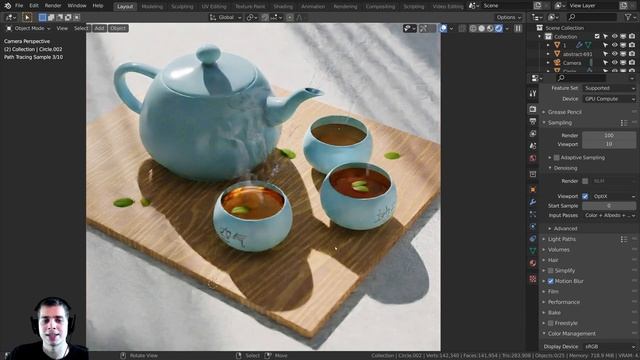Disable the Camera in renders via its camera icon
Image resolution: width=640 pixels, height=360 pixels.
point(632,63)
